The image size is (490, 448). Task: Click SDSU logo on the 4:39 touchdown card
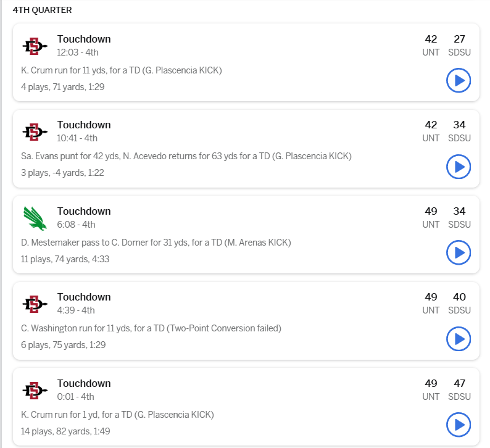click(x=35, y=304)
